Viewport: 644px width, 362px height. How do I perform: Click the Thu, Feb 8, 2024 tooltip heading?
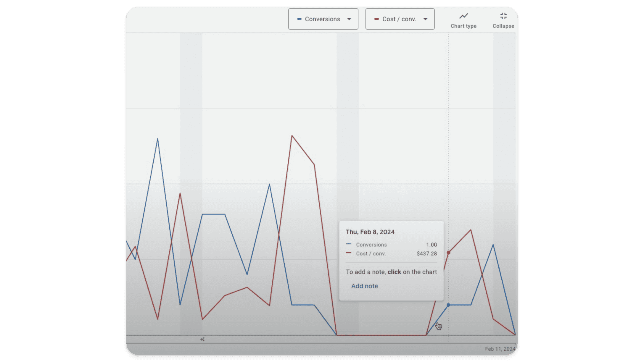pos(370,232)
